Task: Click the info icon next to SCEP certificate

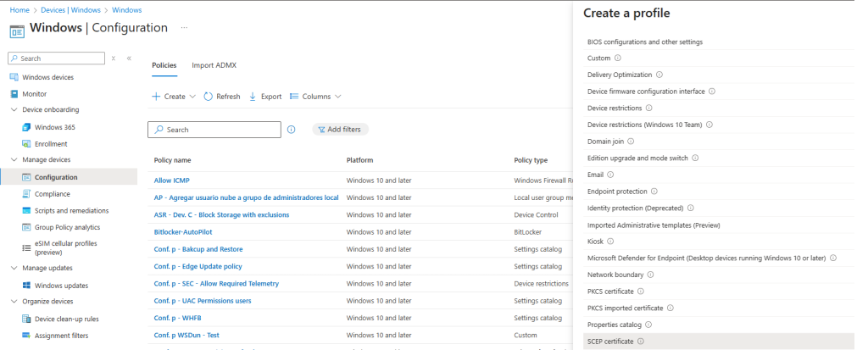Action: (641, 342)
